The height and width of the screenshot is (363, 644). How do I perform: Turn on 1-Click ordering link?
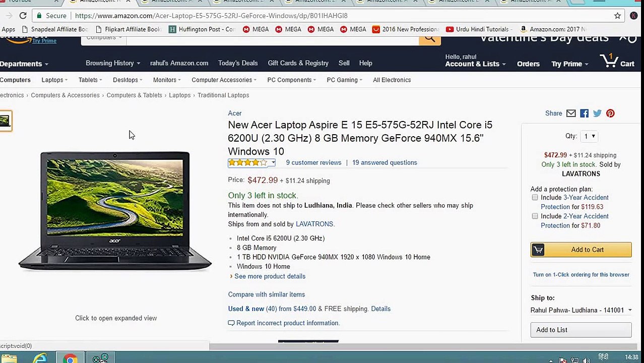click(581, 275)
